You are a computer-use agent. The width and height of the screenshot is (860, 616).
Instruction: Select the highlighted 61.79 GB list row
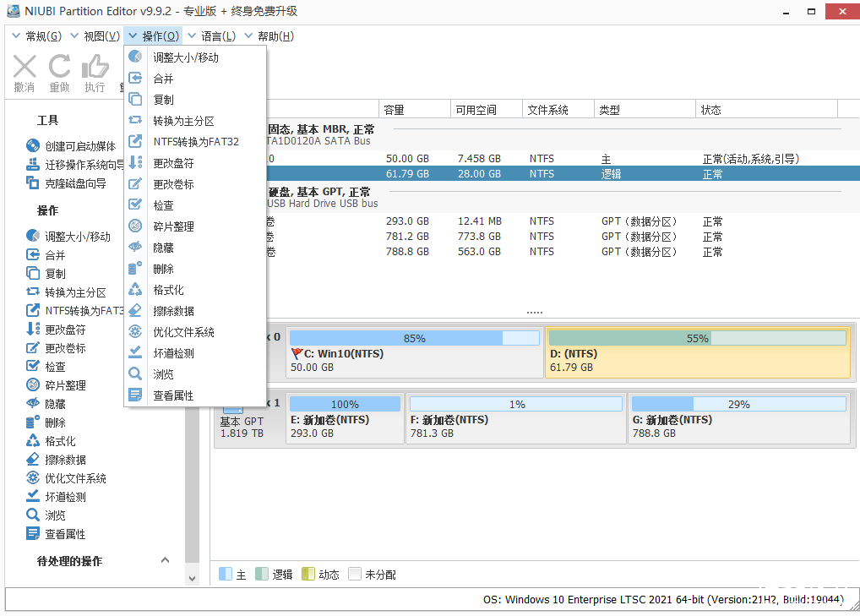(563, 174)
